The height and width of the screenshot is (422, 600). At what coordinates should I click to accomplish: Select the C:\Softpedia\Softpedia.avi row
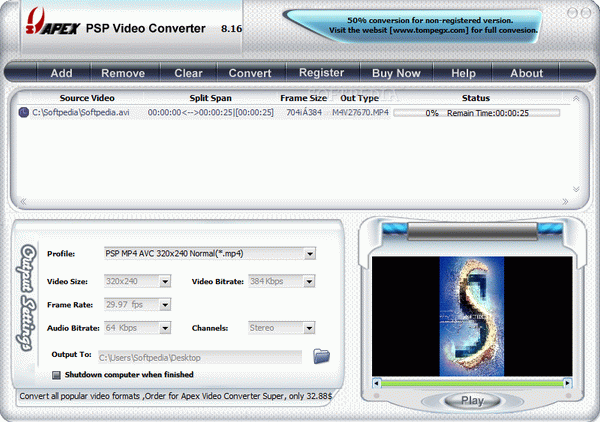click(289, 113)
